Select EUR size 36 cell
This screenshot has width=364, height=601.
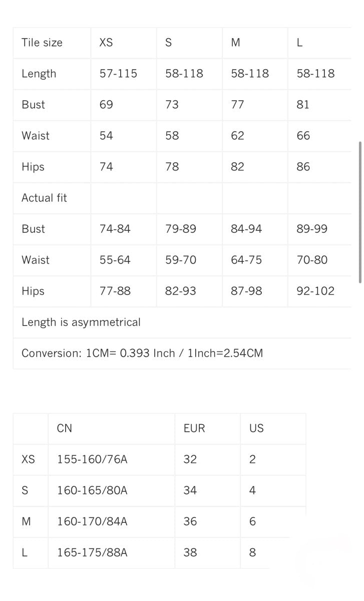point(190,521)
